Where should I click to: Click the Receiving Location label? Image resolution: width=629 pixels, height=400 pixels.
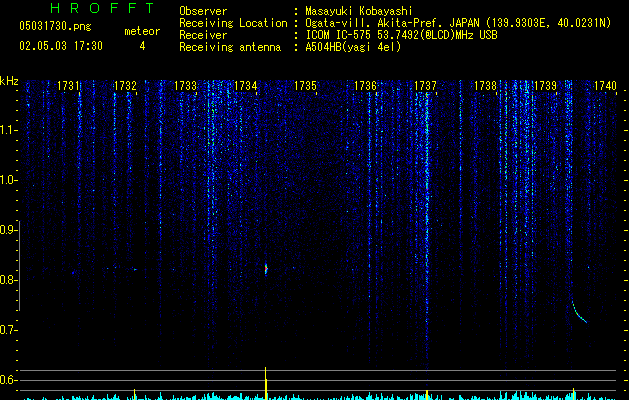(233, 23)
